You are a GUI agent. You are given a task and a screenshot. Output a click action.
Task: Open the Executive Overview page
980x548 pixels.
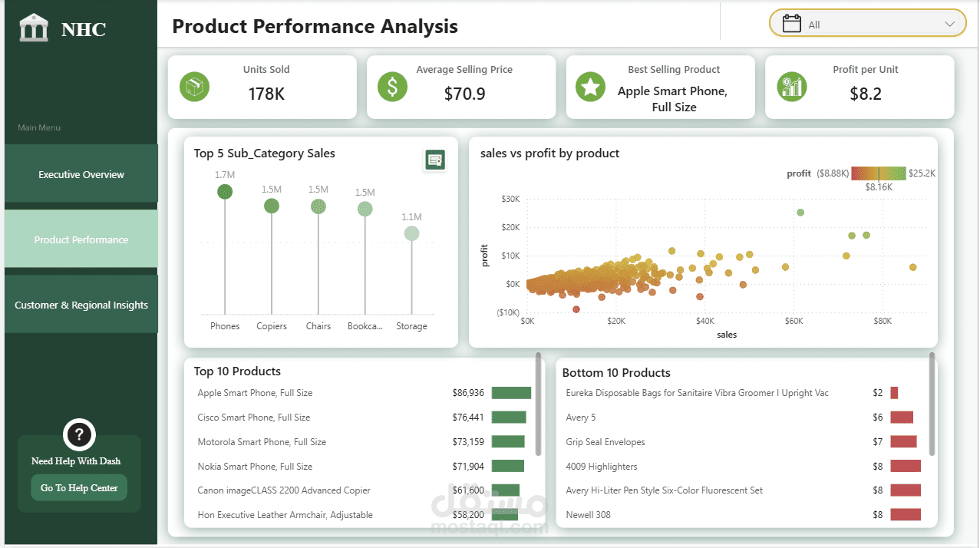point(81,174)
